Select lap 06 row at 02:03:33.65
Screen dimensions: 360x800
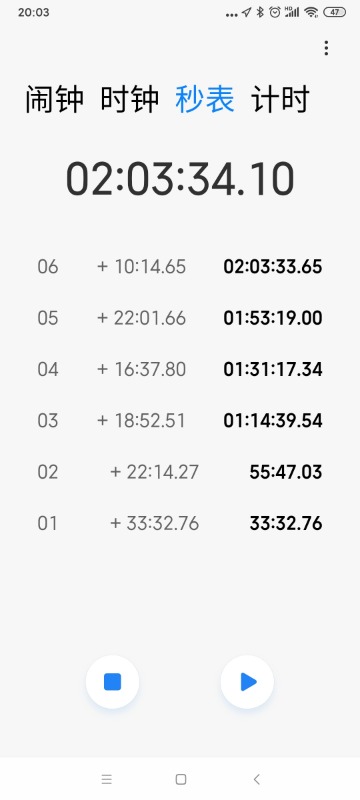[x=180, y=266]
